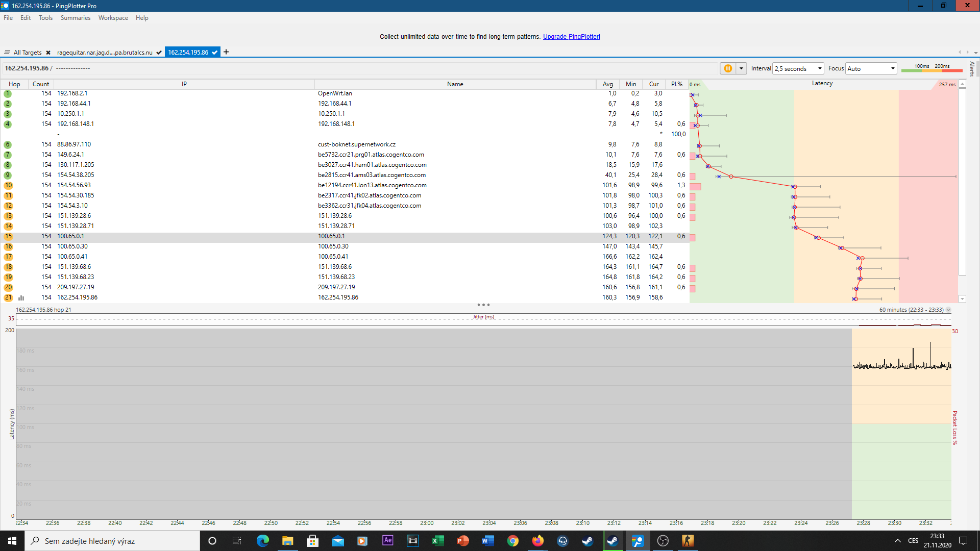Open the Summaries menu
The image size is (980, 551).
[75, 18]
